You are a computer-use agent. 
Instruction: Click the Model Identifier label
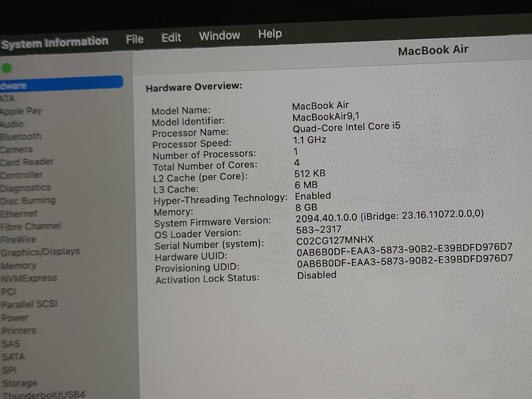tap(188, 122)
